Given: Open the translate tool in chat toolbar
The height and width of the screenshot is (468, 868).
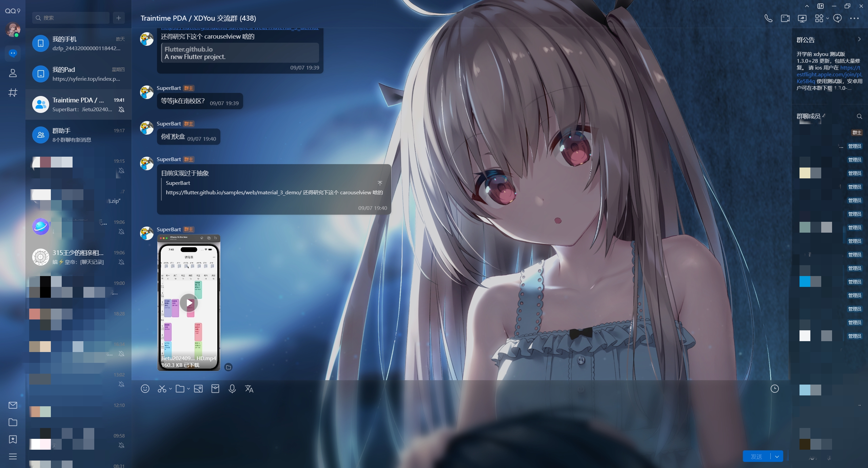Looking at the screenshot, I should [249, 389].
